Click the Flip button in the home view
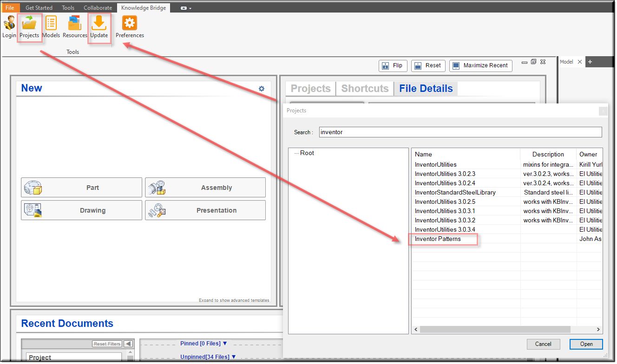617x364 pixels. point(393,65)
